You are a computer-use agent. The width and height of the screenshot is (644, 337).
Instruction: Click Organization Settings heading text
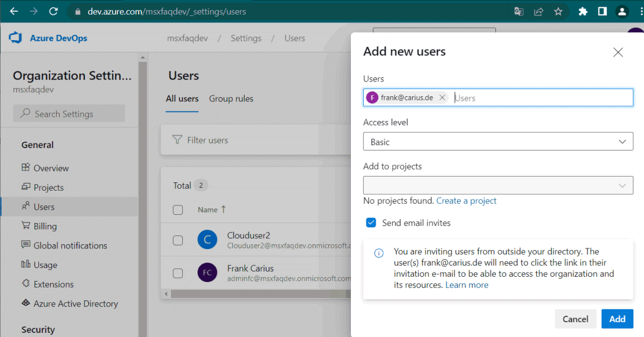(73, 76)
